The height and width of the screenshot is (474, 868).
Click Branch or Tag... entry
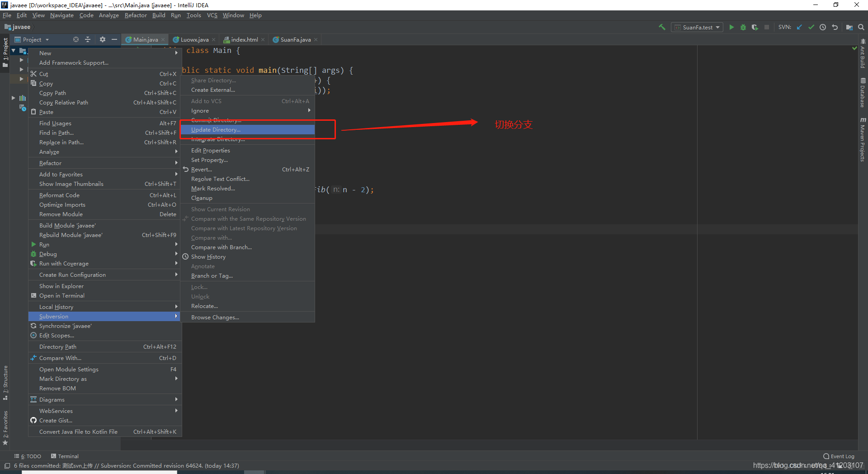click(247, 275)
